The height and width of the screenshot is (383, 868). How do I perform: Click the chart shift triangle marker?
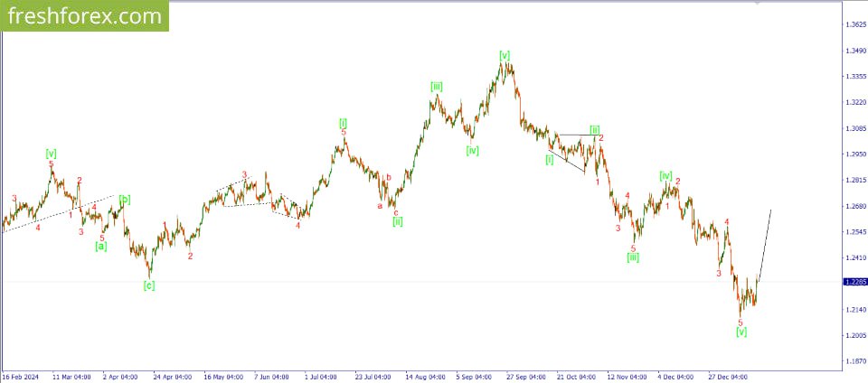758,3
